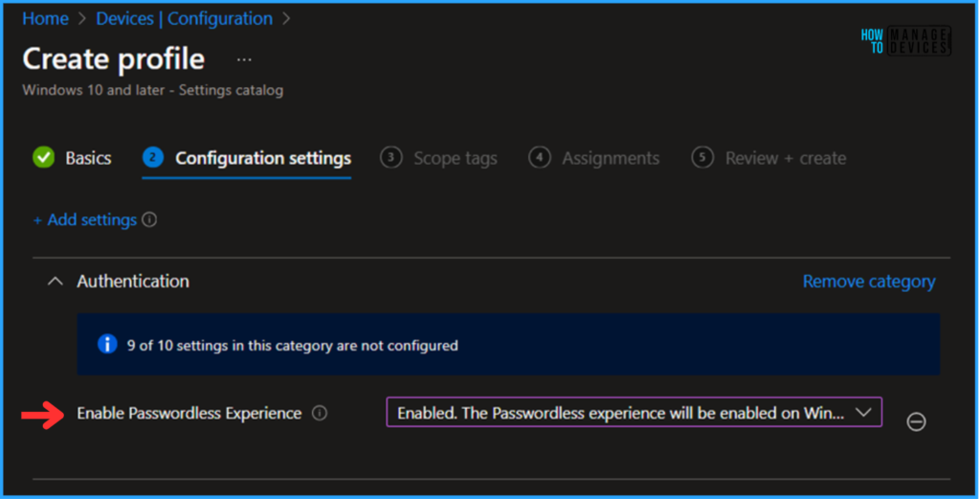Click the Create profile heading

point(114,59)
